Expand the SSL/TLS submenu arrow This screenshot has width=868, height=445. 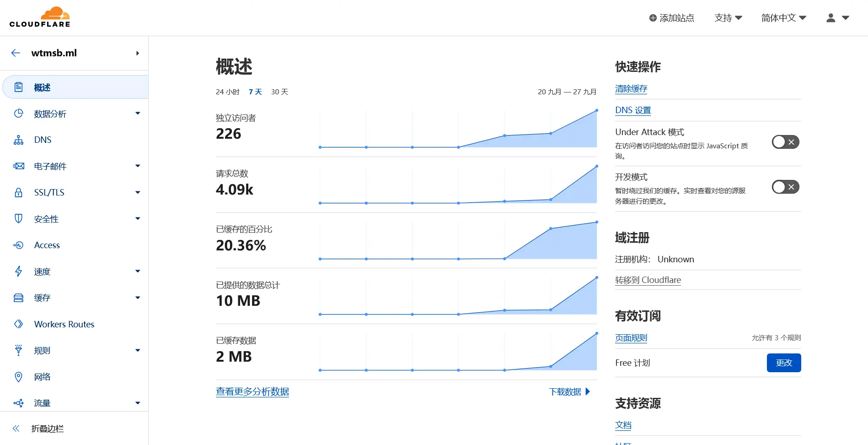(138, 192)
